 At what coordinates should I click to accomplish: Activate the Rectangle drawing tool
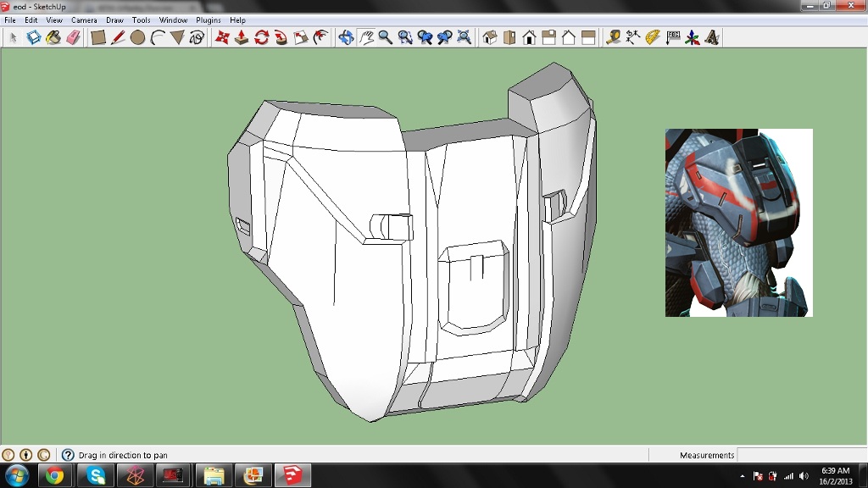(x=98, y=37)
